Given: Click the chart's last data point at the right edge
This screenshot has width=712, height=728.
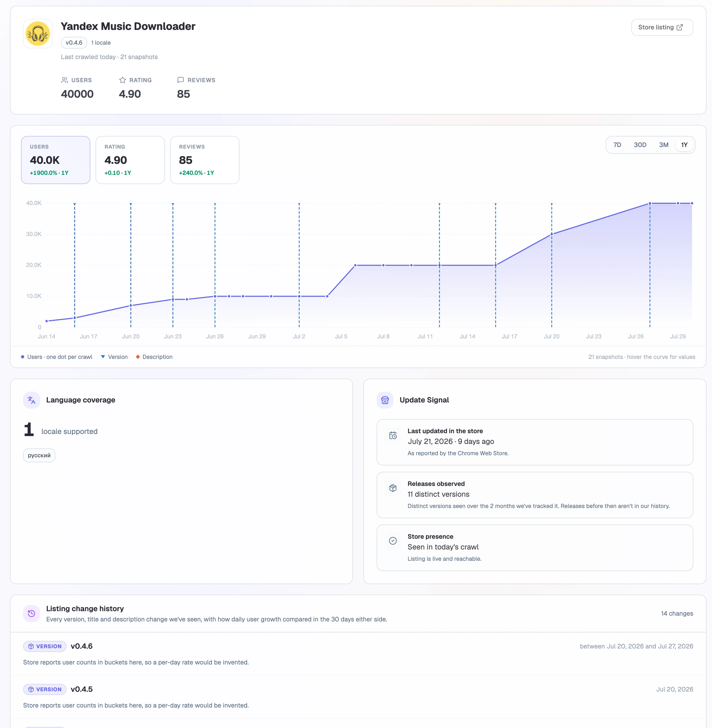Looking at the screenshot, I should (x=692, y=203).
